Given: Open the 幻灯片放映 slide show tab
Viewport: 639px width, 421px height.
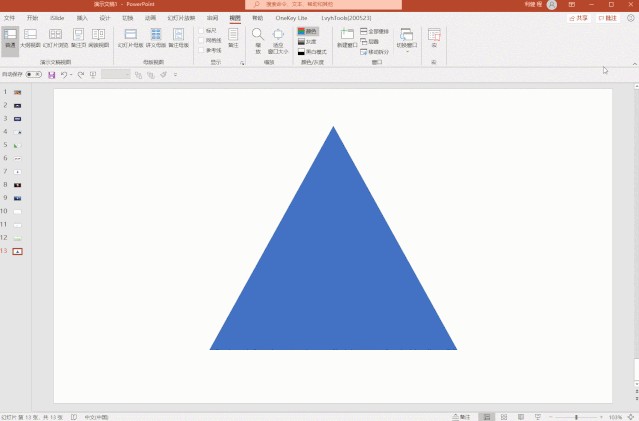Looking at the screenshot, I should [x=181, y=18].
